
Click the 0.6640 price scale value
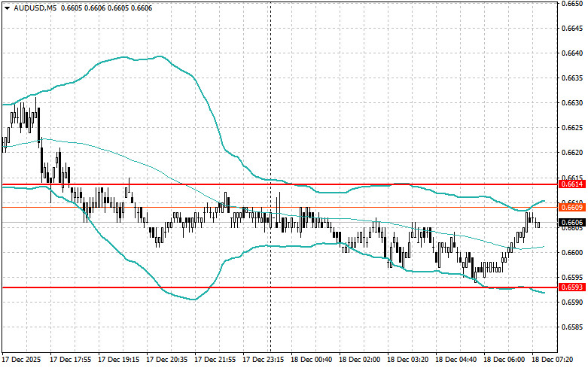tap(572, 53)
